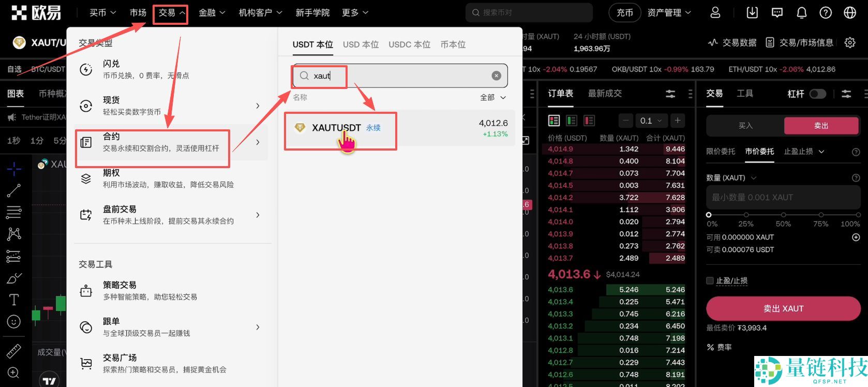Enable the take-profit/stop-loss checkbox
This screenshot has width=868, height=387.
pyautogui.click(x=710, y=280)
